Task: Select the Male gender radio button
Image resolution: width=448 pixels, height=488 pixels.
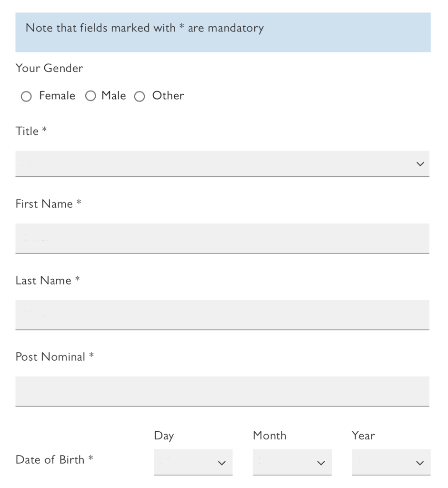Action: coord(90,97)
